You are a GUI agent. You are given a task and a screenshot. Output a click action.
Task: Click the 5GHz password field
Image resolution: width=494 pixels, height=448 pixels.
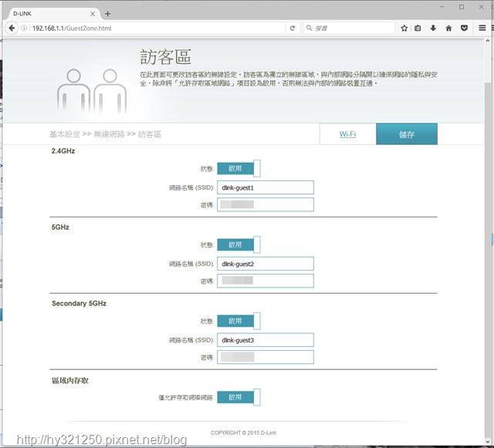[x=266, y=281]
